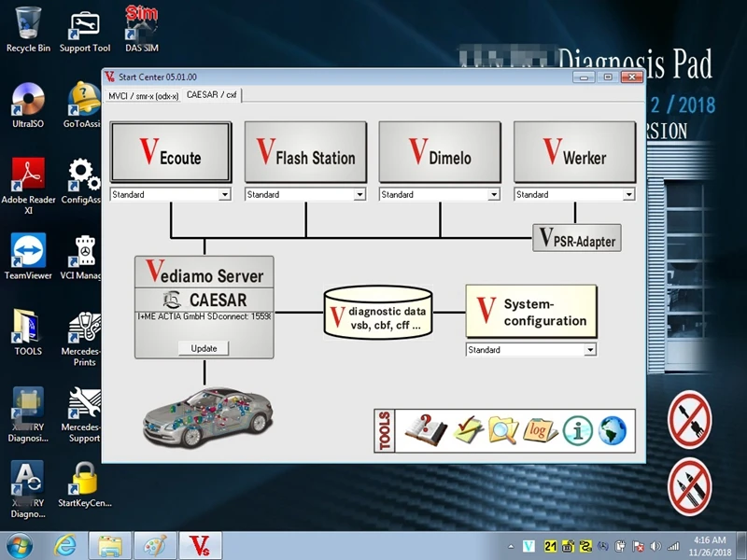Open UltraISO desktop shortcut
Screen dimensions: 747x560
28,105
